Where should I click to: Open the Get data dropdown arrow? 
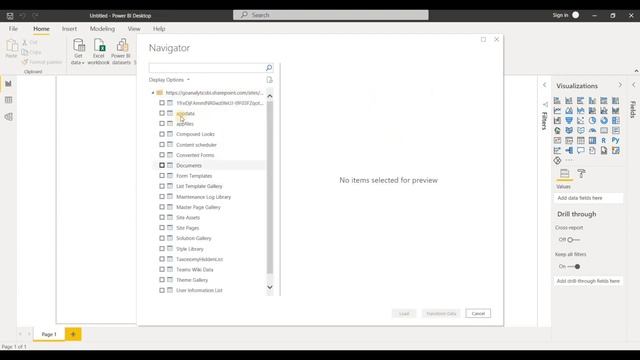(x=83, y=63)
